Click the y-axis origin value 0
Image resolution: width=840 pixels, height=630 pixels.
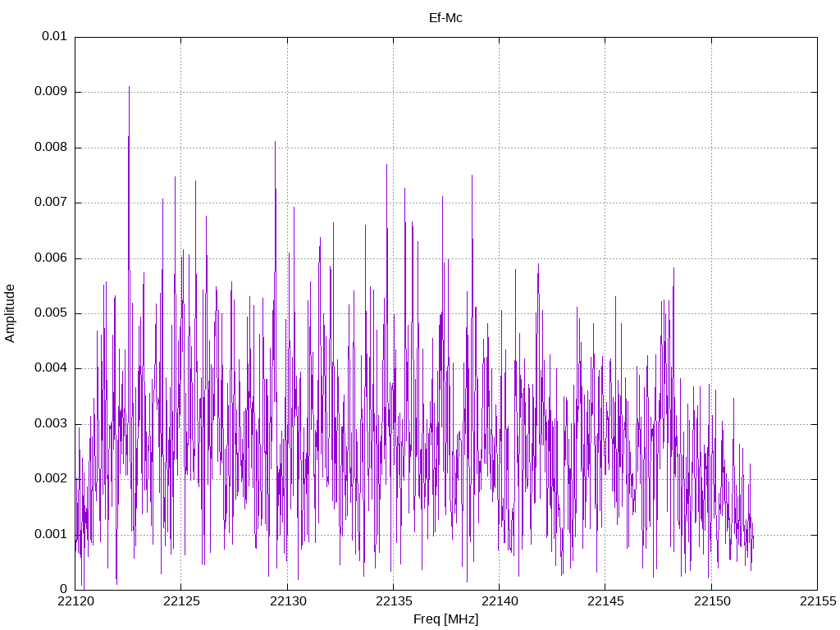coord(64,589)
